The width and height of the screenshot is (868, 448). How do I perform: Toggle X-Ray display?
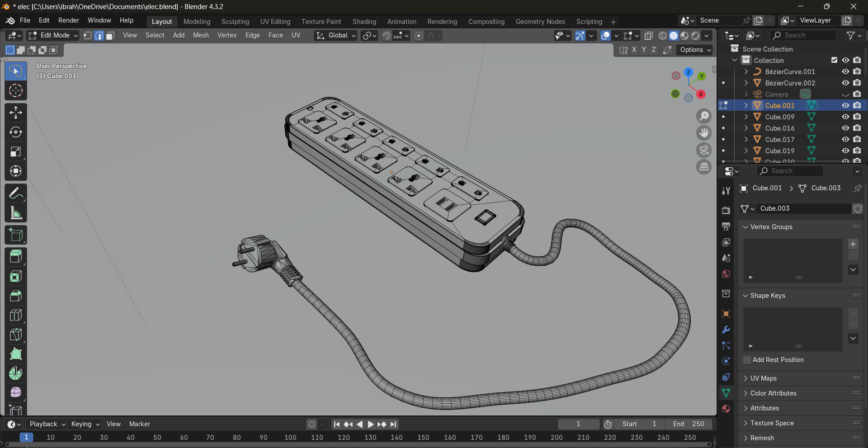[x=649, y=36]
